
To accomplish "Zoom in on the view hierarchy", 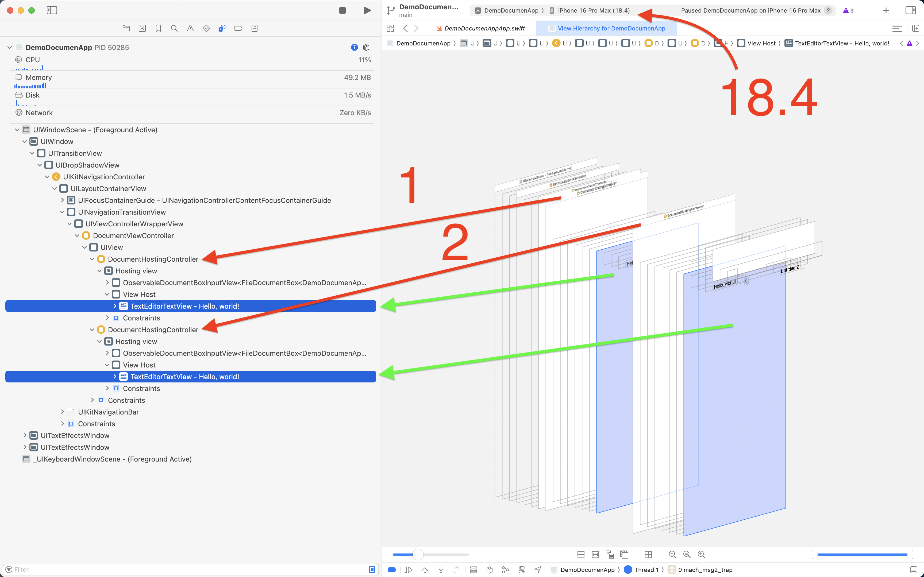I will pyautogui.click(x=701, y=554).
